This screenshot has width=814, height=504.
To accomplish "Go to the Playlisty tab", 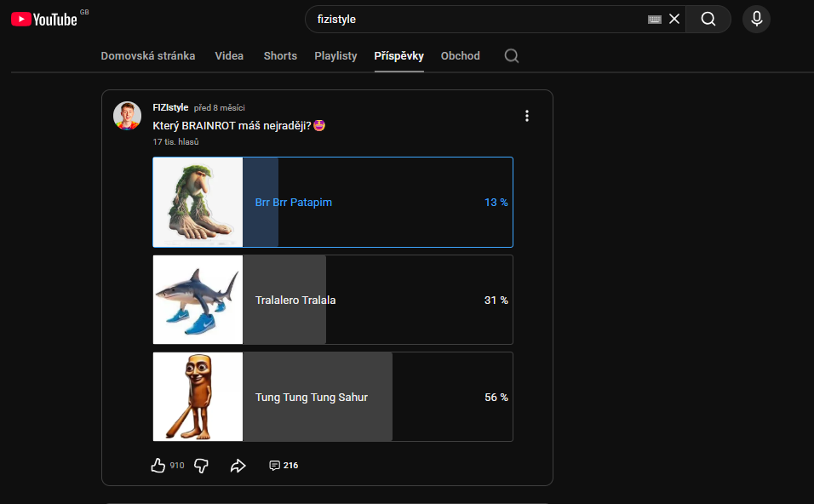I will [x=335, y=56].
